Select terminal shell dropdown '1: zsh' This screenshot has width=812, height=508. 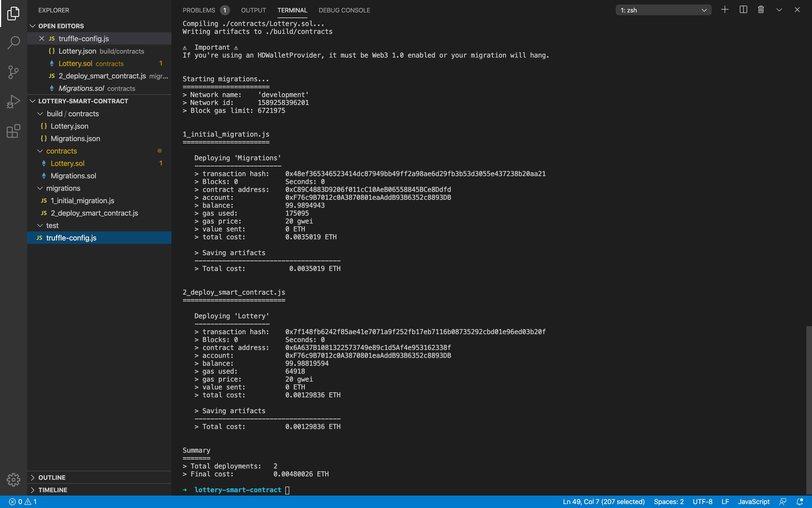pos(663,10)
